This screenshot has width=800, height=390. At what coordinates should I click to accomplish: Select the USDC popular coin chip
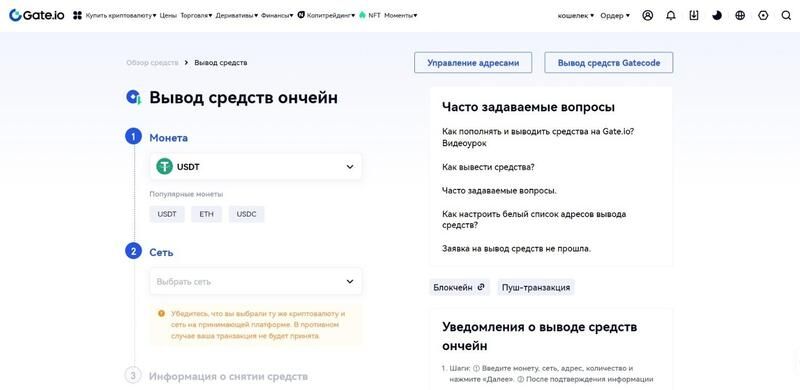point(246,214)
